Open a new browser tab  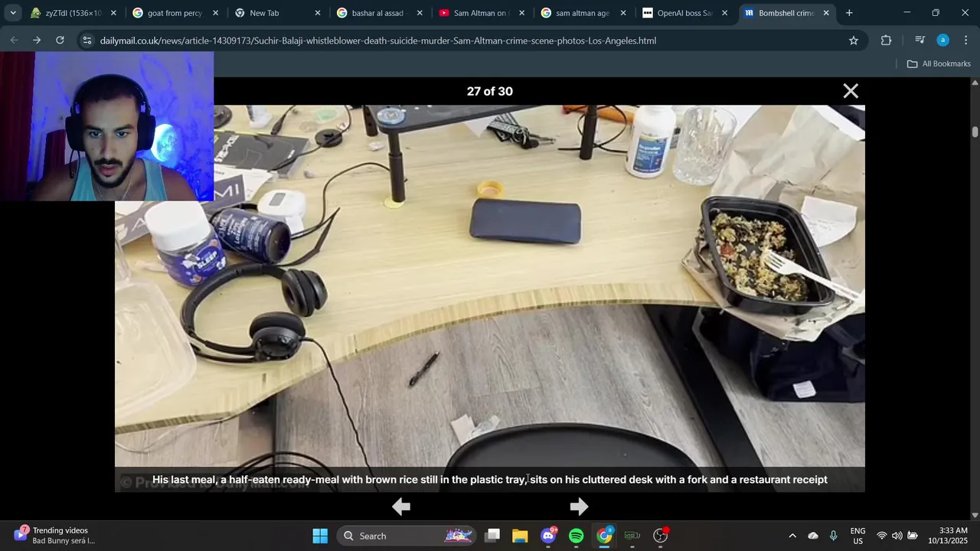click(x=849, y=13)
